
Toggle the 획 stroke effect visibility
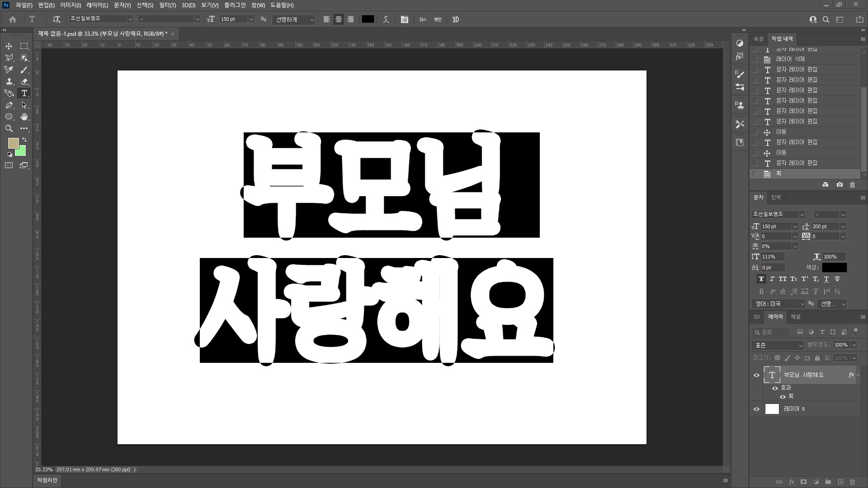click(783, 397)
